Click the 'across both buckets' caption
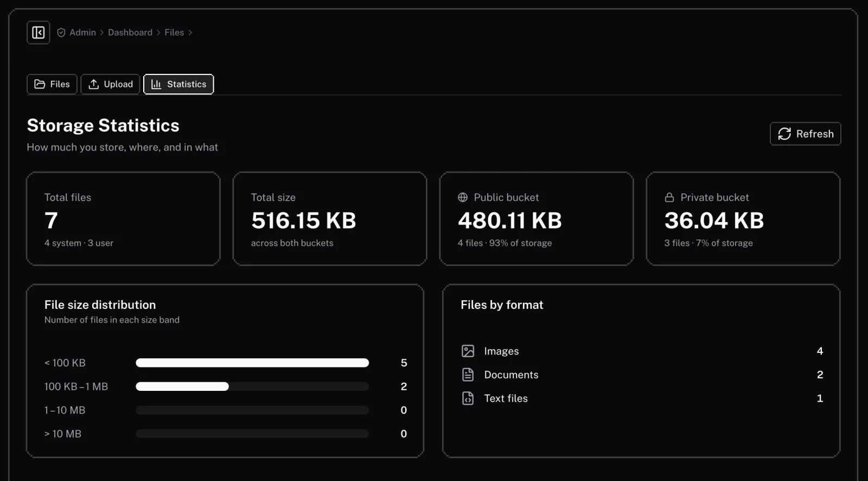Screen dimensions: 868x481 [x=292, y=243]
